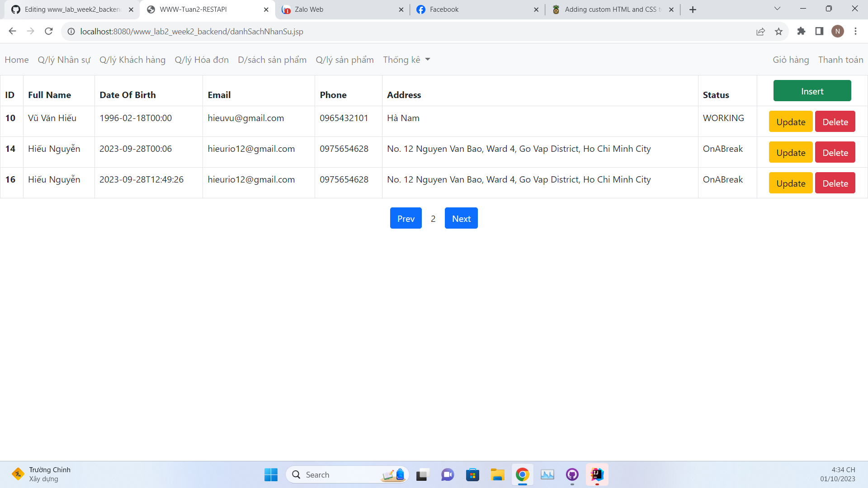Open the browser side panel icon
868x488 pixels.
(x=819, y=31)
